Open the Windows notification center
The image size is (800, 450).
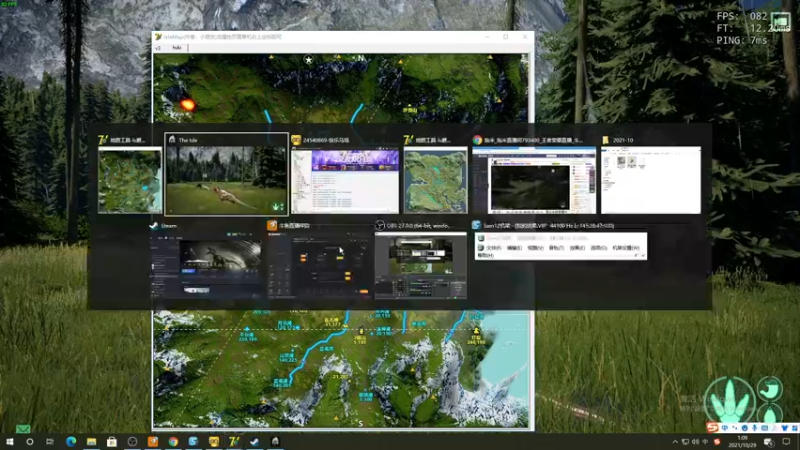pos(786,442)
